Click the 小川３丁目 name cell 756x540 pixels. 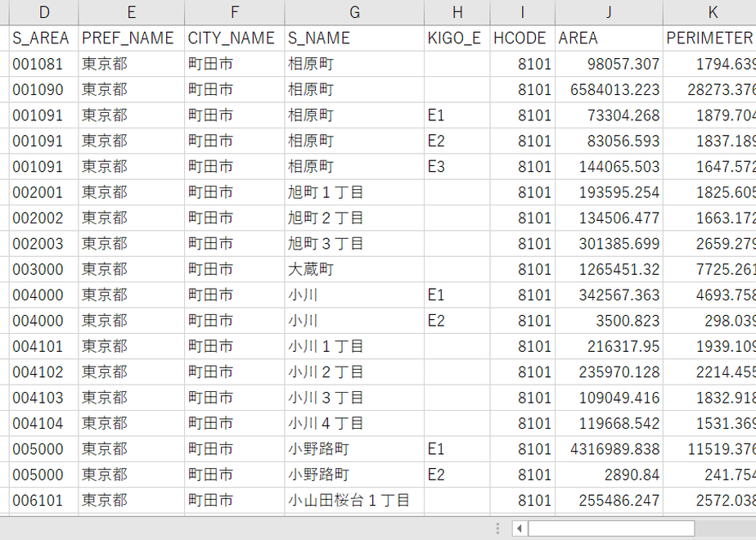coord(354,398)
